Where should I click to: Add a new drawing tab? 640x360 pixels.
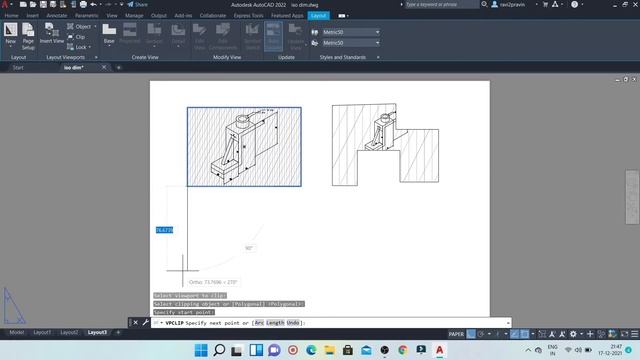coord(119,67)
